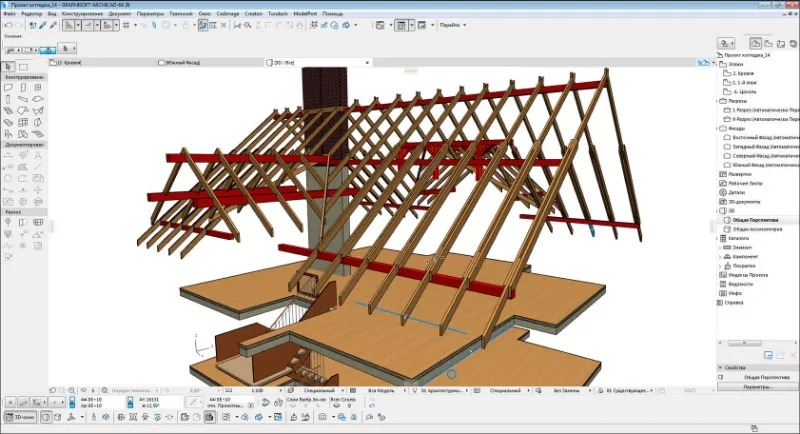Toggle the first blue lock icon in coordinates bar
This screenshot has width=800, height=434.
click(x=72, y=402)
